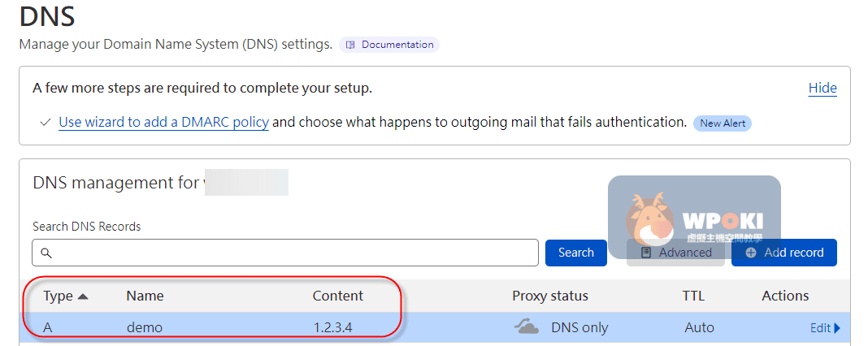This screenshot has height=346, width=868.
Task: Click the Content column header
Action: click(337, 296)
